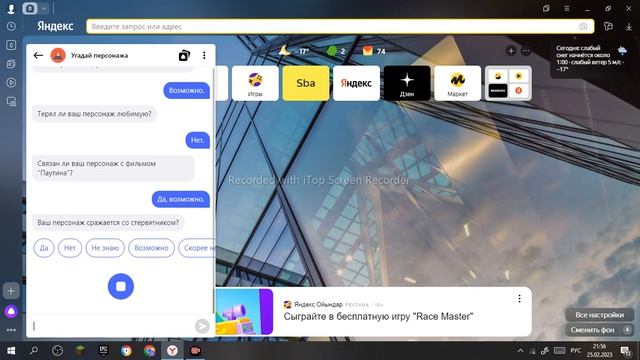Open the sidebar video play icon

coord(11,82)
